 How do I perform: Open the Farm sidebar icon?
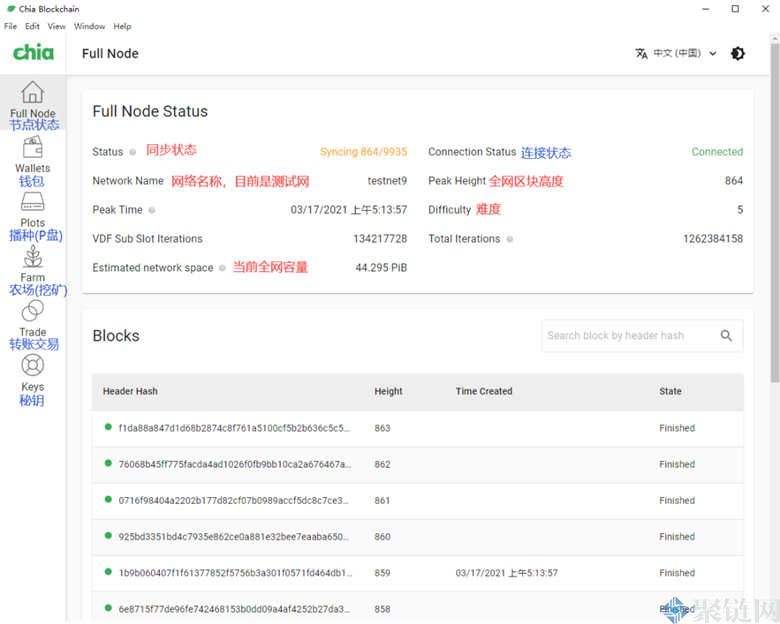point(33,257)
